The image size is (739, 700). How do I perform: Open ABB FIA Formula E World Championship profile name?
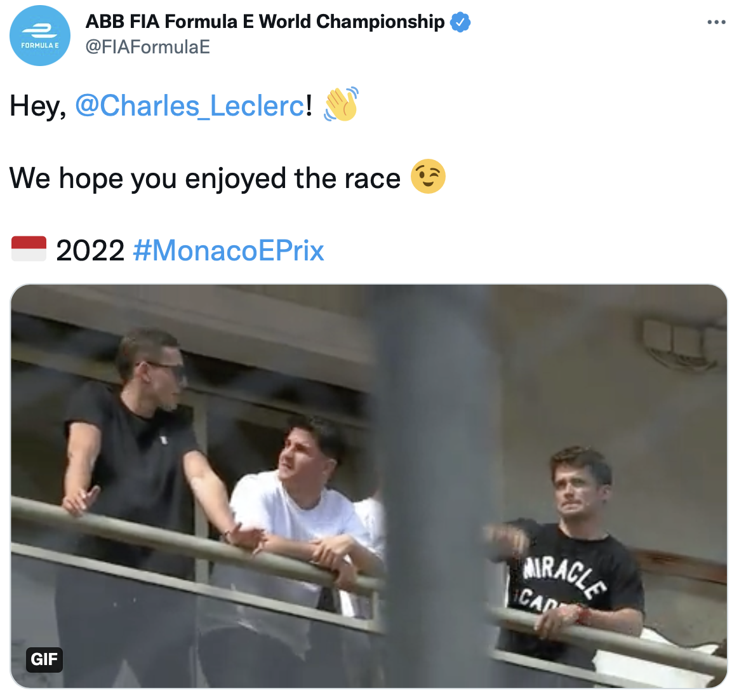(x=265, y=22)
